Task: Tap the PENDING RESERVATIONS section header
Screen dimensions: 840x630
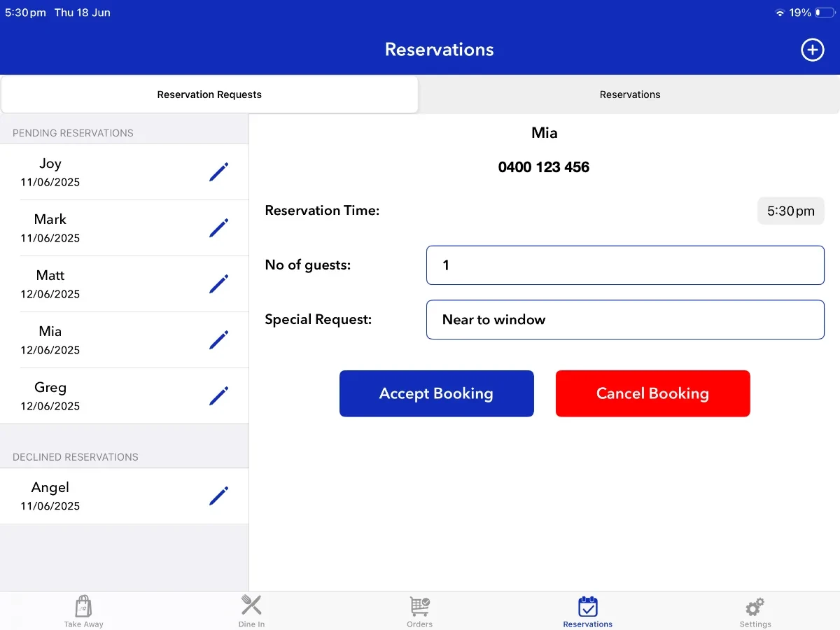Action: tap(73, 133)
